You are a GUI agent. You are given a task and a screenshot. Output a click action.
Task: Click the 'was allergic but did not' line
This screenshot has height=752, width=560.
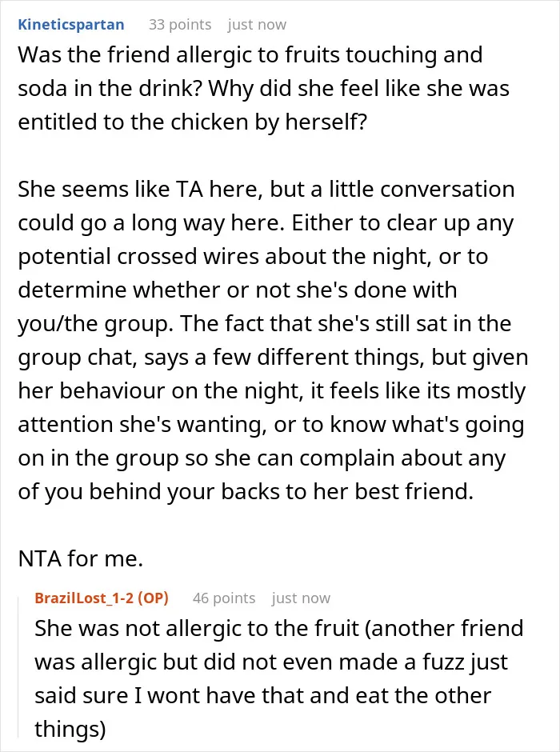[x=271, y=662]
